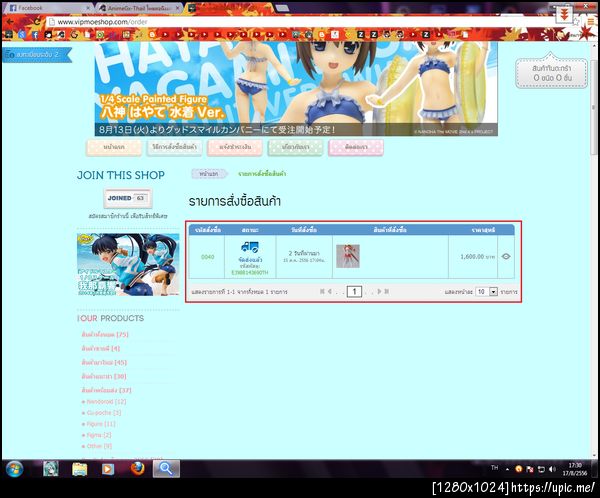Switch to the Facebook tab
The height and width of the screenshot is (498, 600).
[x=49, y=7]
